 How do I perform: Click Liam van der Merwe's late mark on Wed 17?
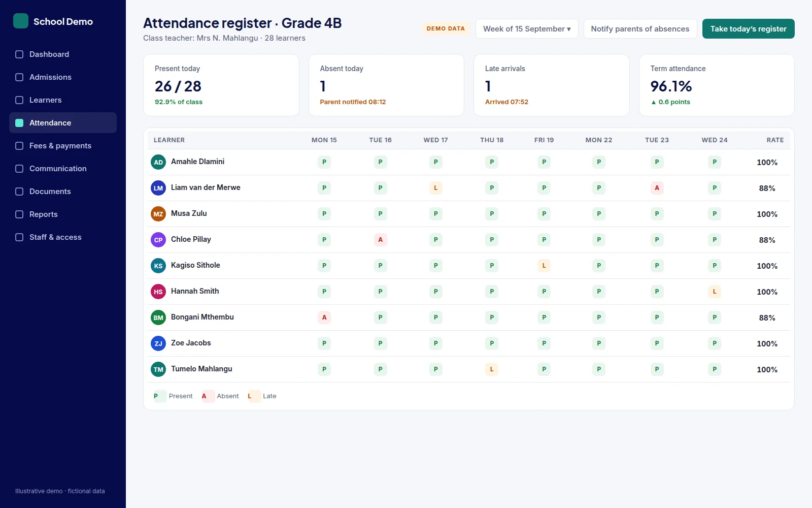(435, 188)
